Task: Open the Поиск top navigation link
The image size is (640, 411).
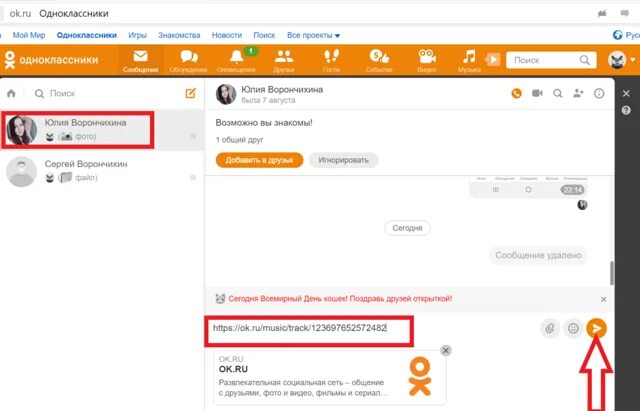Action: (x=264, y=35)
